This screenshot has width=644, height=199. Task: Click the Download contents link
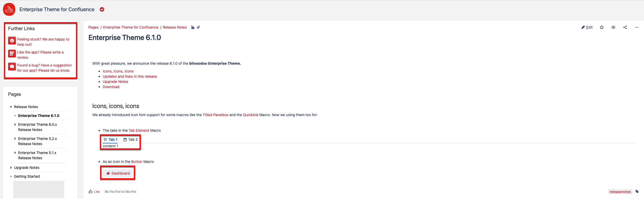(x=111, y=87)
